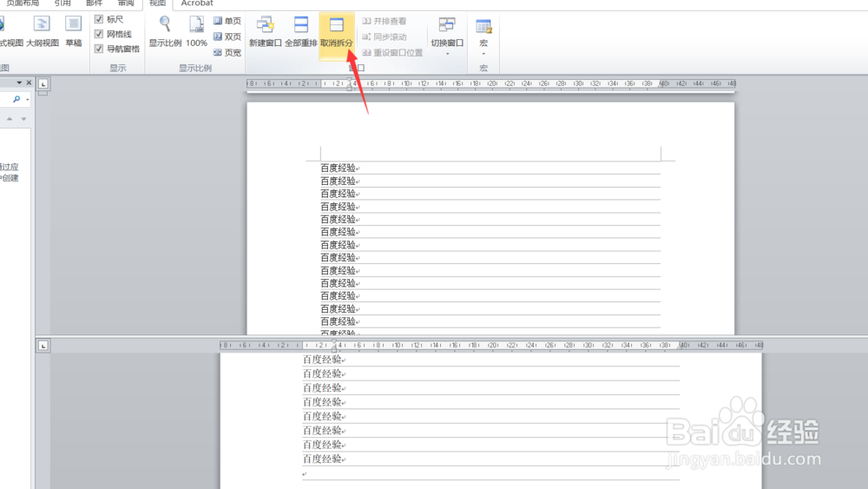Click first 百度经验 line in upper pane
The height and width of the screenshot is (489, 868).
(x=339, y=168)
